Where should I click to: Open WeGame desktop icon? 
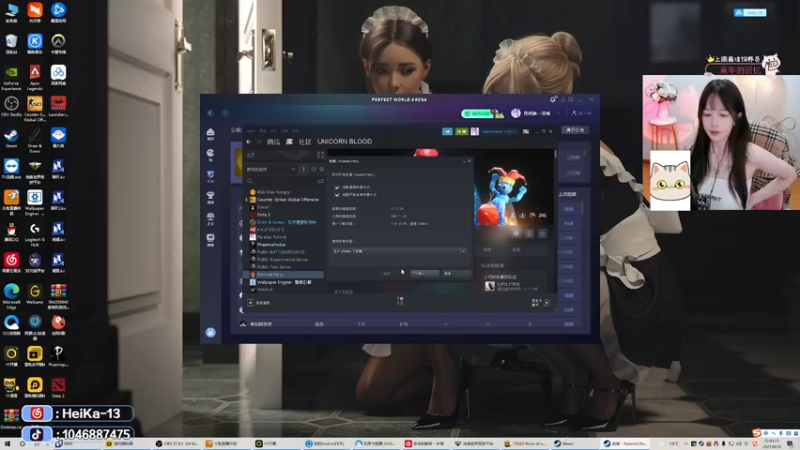(35, 294)
